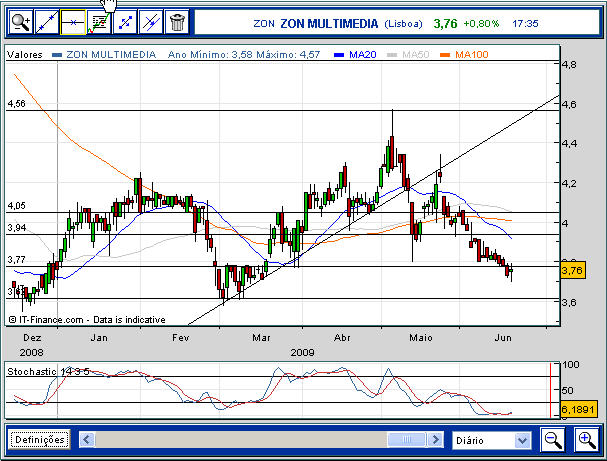Click scrollbar left arrow button
The width and height of the screenshot is (607, 461).
pos(87,440)
